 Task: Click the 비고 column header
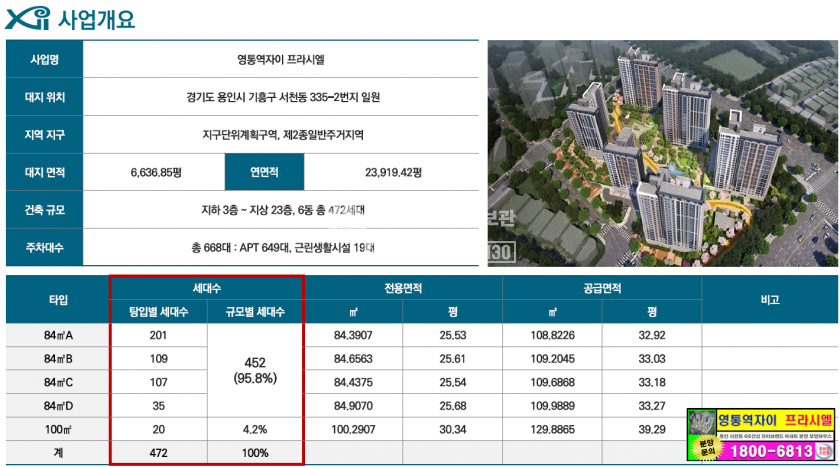(x=769, y=298)
